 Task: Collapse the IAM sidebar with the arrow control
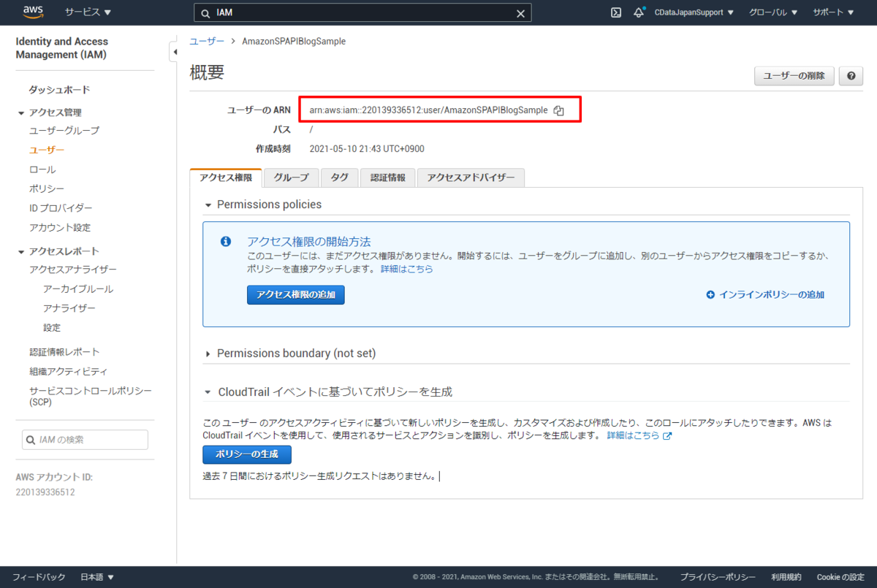coord(175,52)
